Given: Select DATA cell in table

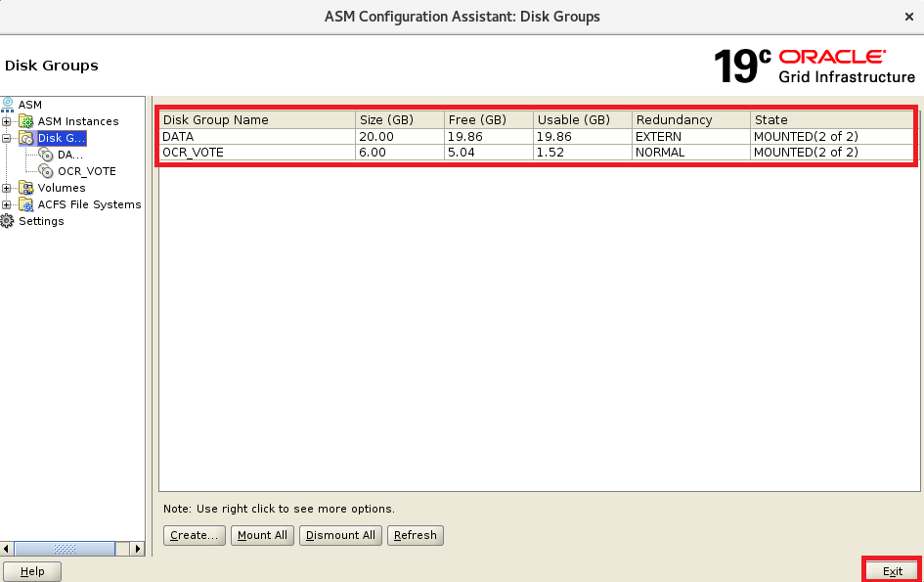Looking at the screenshot, I should tap(257, 136).
